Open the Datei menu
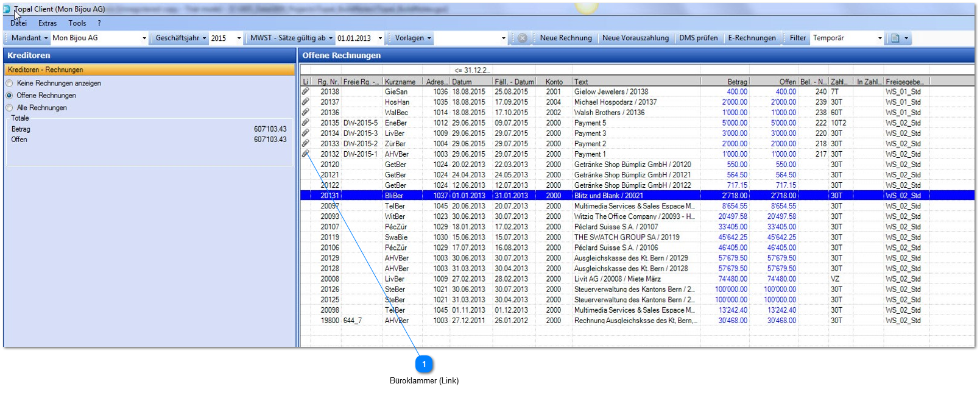Viewport: 980px width, 395px height. tap(18, 23)
